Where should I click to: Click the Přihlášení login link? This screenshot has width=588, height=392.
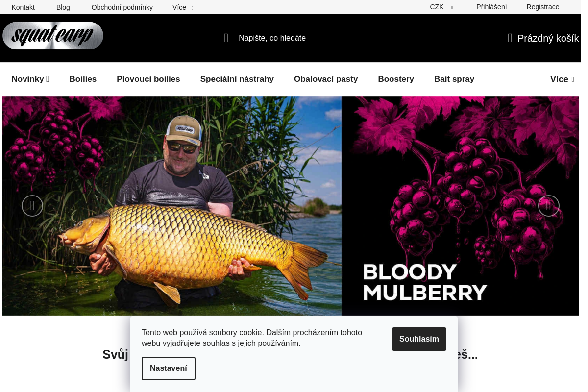pos(491,7)
